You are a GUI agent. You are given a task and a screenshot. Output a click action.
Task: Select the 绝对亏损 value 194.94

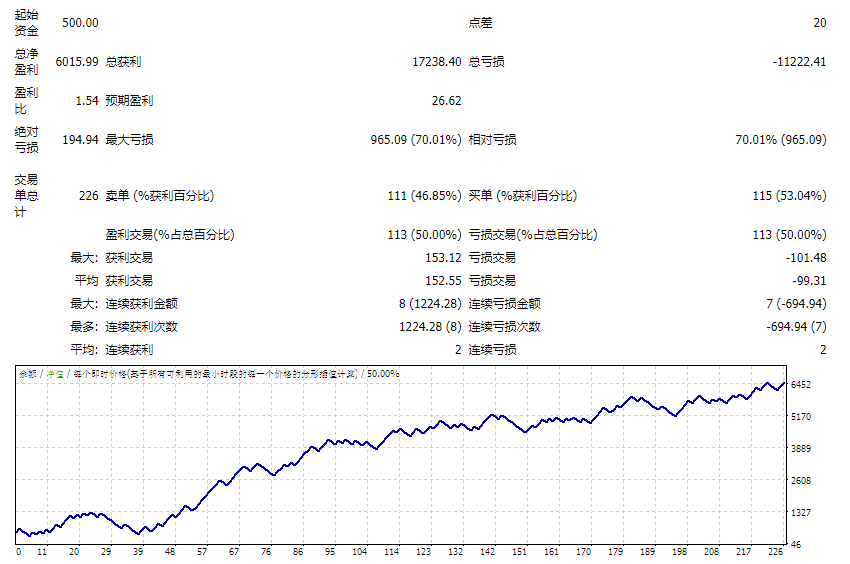click(80, 139)
